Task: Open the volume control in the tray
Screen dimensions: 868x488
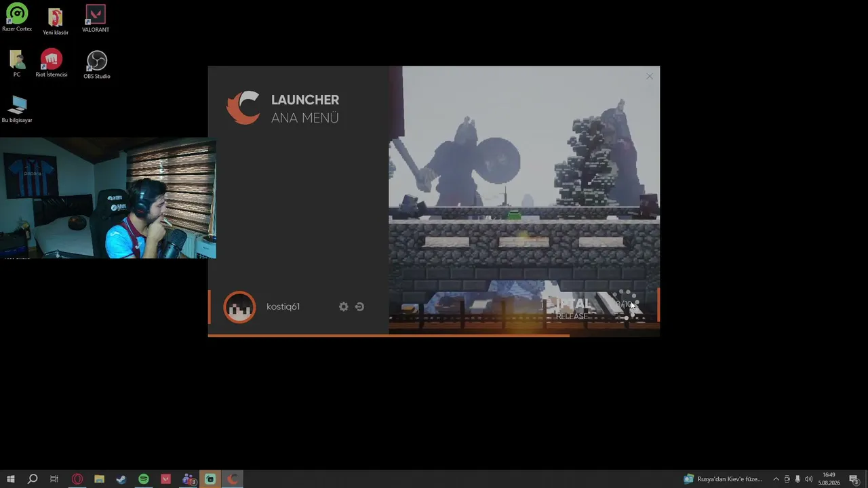Action: coord(808,479)
